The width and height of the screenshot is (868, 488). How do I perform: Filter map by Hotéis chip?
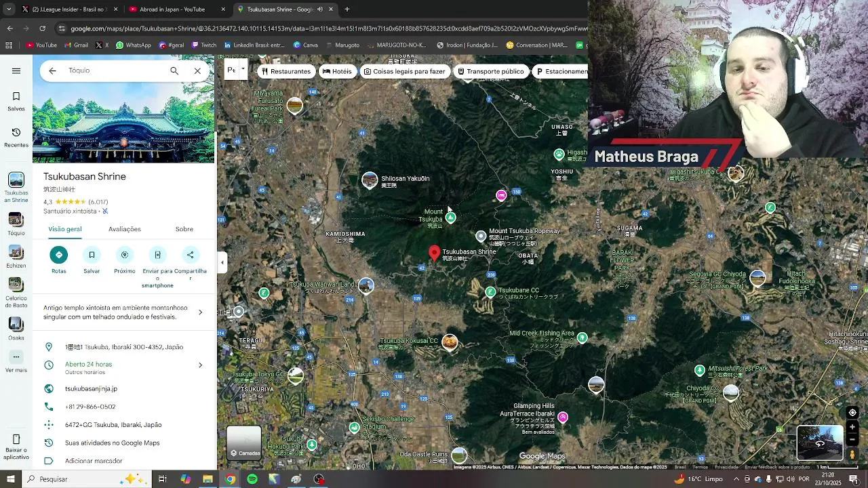click(x=337, y=71)
